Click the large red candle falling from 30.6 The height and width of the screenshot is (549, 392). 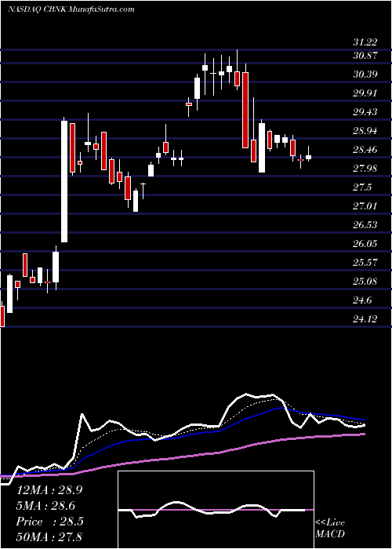245,111
